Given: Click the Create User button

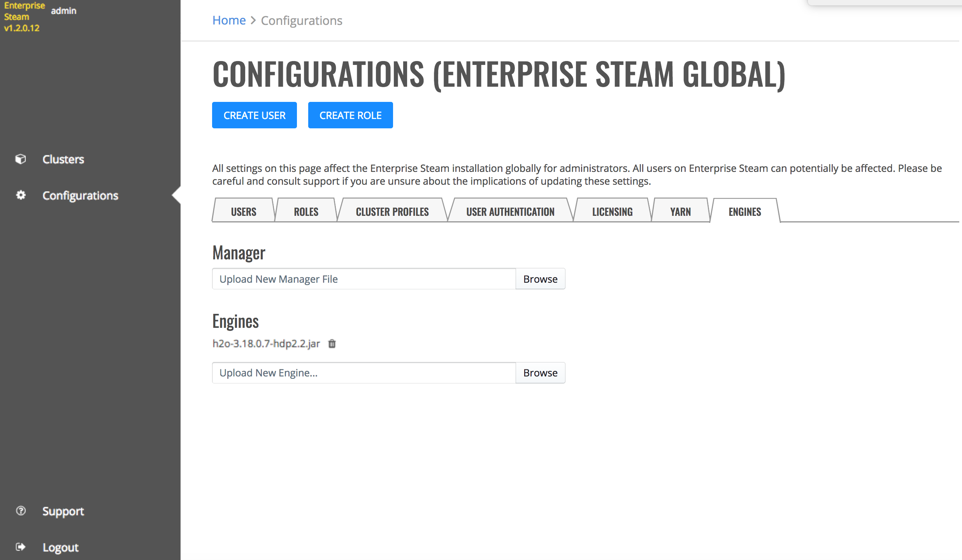Looking at the screenshot, I should [255, 115].
